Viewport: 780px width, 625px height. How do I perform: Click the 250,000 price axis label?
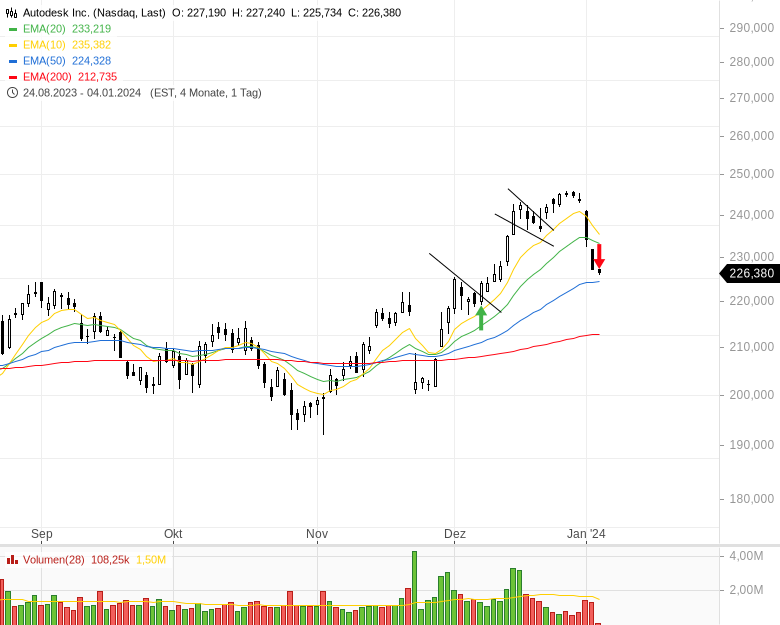752,174
